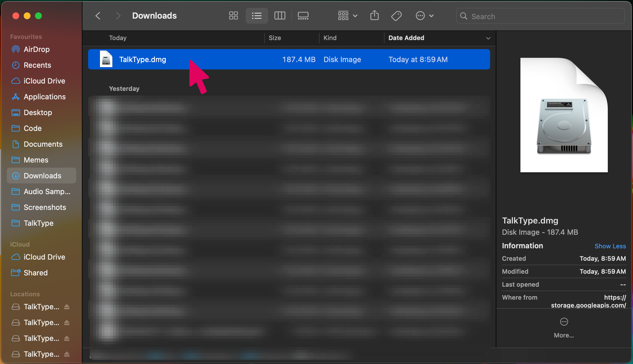The height and width of the screenshot is (364, 633).
Task: Click the 187.4 MB size cell
Action: 299,60
